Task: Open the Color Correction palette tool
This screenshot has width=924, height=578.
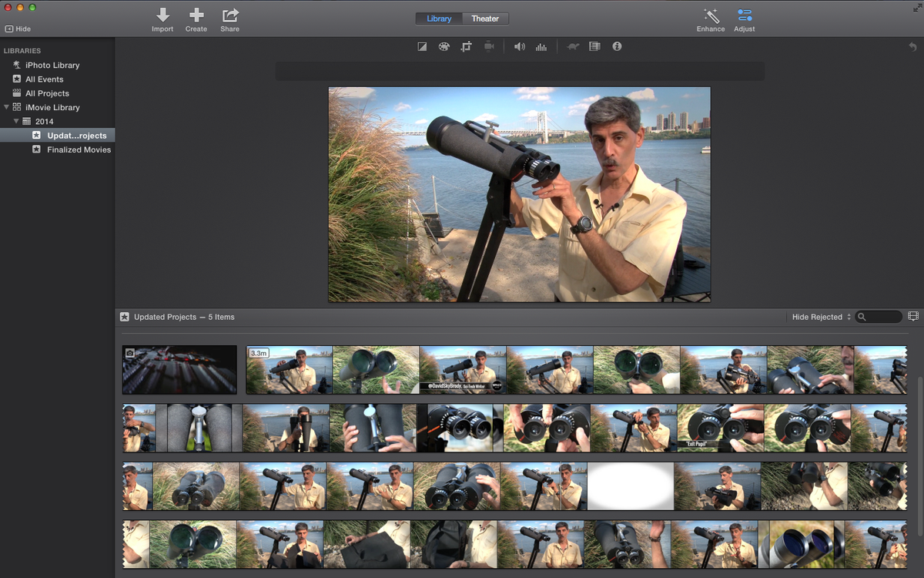Action: tap(444, 46)
